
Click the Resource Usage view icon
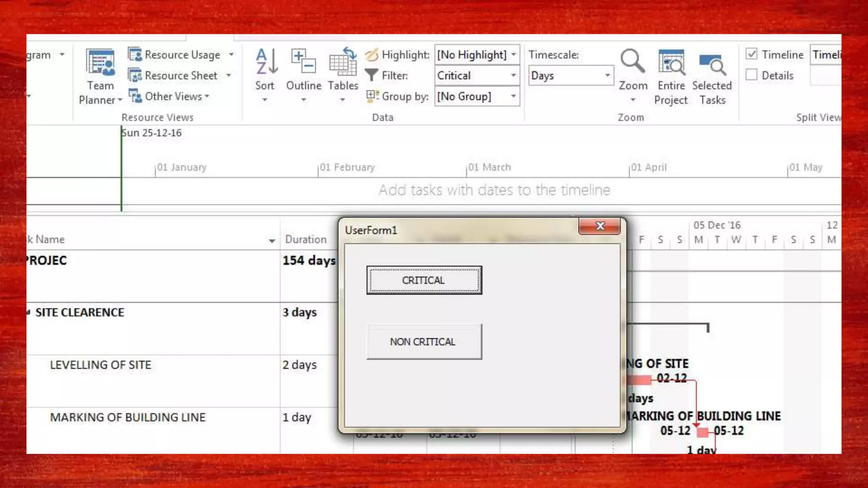(x=135, y=55)
